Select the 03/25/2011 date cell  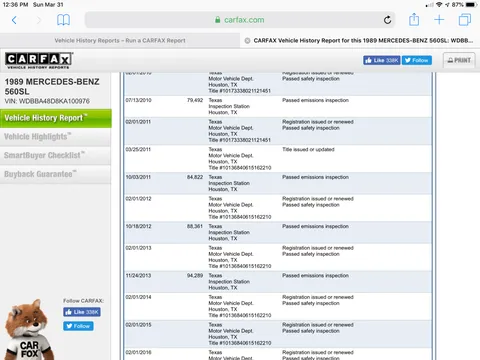click(x=138, y=149)
